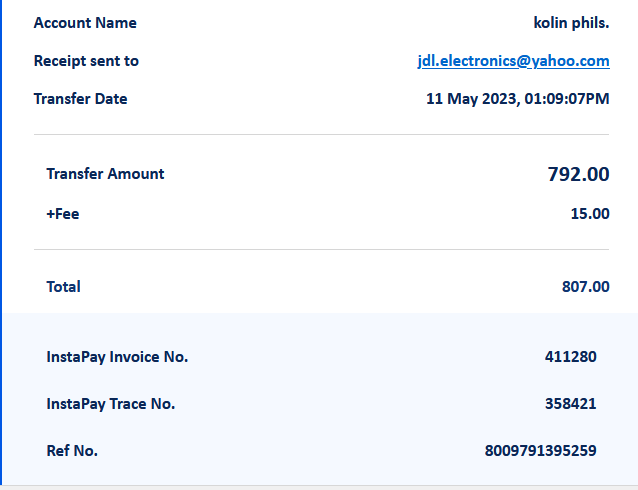Select the 11 May 2023 transfer timestamp
The width and height of the screenshot is (638, 490).
(x=517, y=99)
